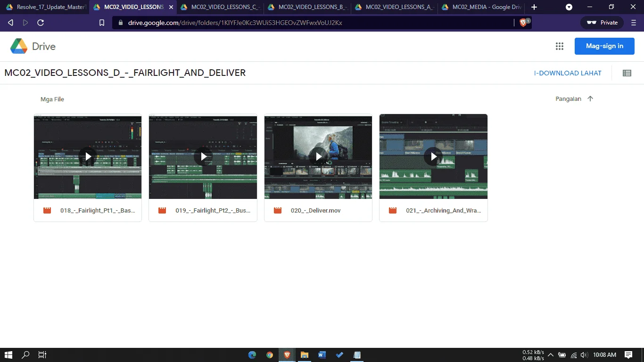Open clock showing 10:08 AM
This screenshot has width=644, height=362.
click(605, 355)
